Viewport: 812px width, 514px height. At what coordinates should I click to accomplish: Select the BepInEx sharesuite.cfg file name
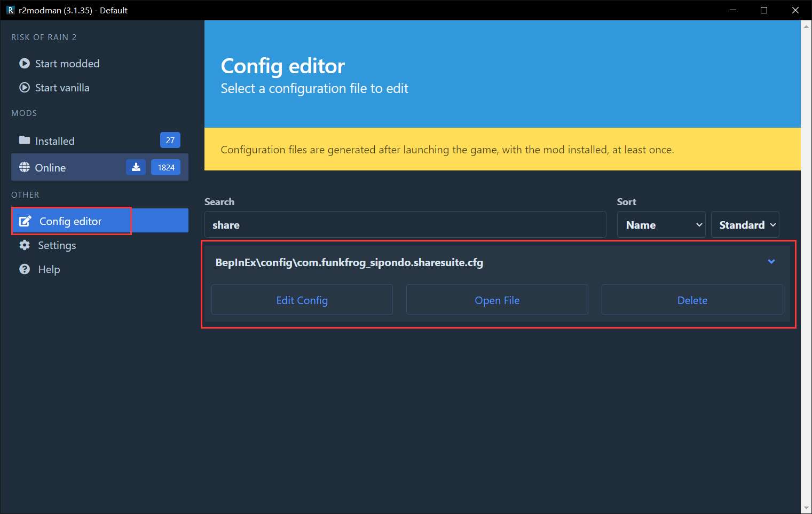[x=349, y=262]
